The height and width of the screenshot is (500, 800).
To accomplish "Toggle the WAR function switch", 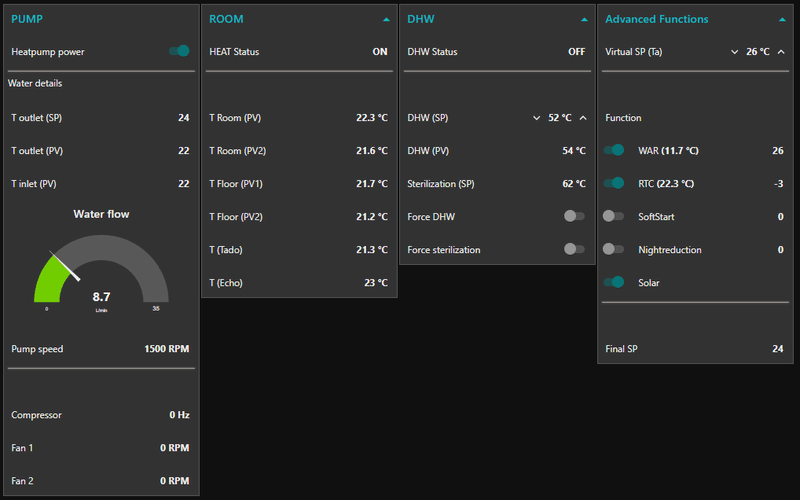I will click(614, 150).
